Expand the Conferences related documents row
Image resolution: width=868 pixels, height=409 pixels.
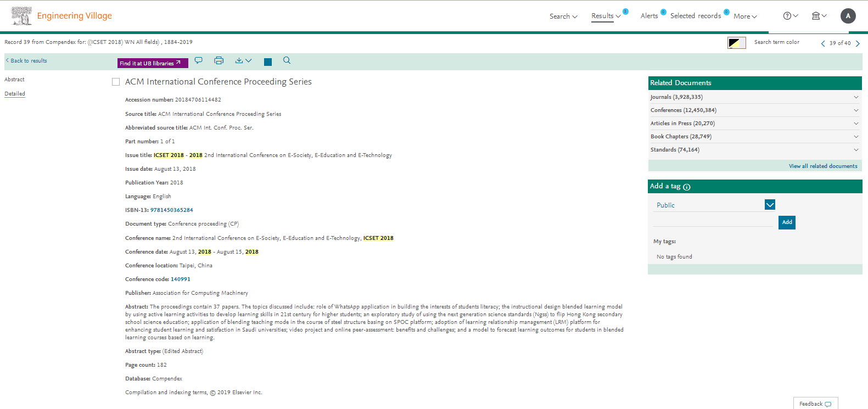tap(755, 110)
